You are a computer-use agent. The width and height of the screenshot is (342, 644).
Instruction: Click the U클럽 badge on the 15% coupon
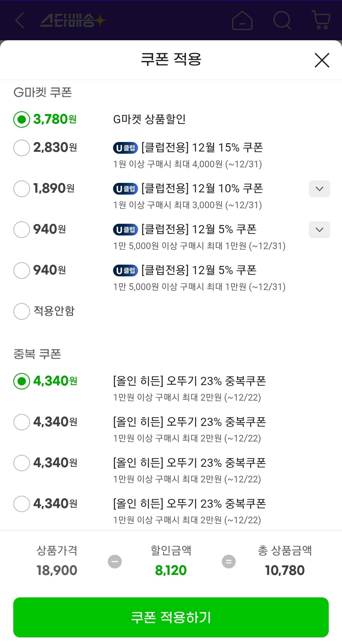tap(125, 147)
